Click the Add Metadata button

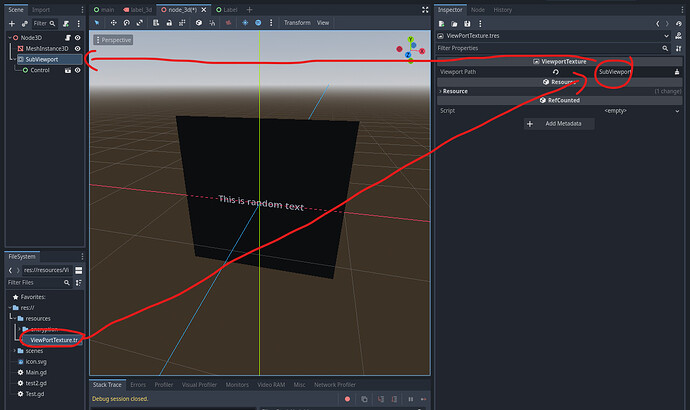click(x=560, y=123)
